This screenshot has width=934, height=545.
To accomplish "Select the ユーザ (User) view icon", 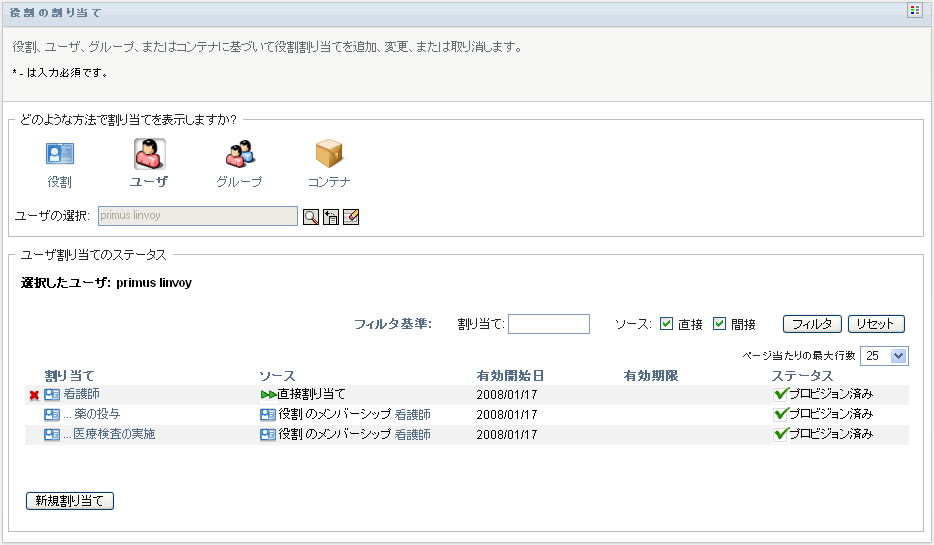I will pyautogui.click(x=150, y=154).
